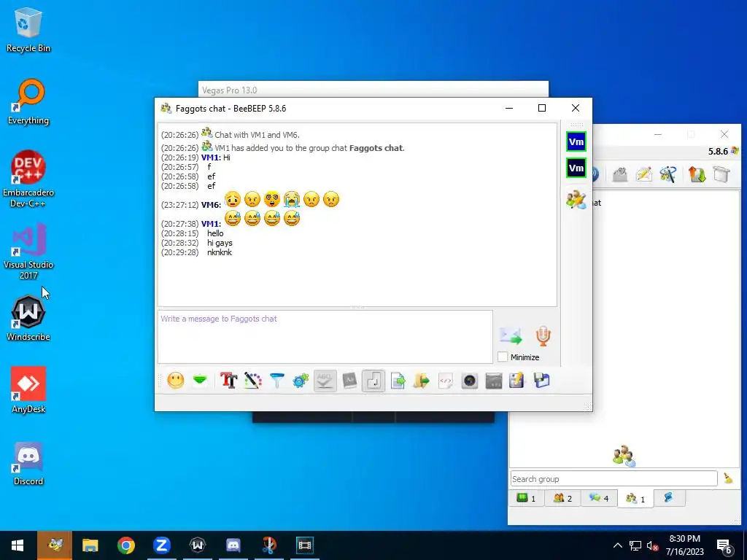747x560 pixels.
Task: Open Recycle Bin desktop icon
Action: tap(28, 29)
